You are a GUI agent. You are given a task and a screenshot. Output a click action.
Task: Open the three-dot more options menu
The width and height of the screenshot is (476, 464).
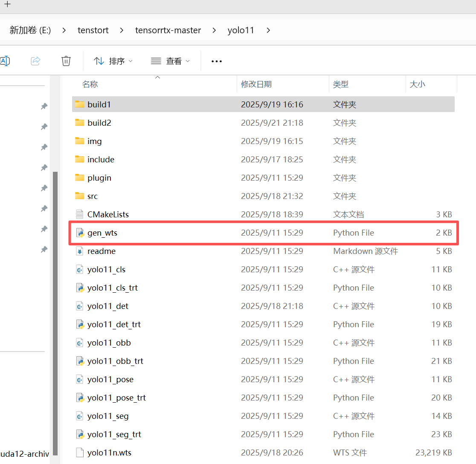(216, 61)
